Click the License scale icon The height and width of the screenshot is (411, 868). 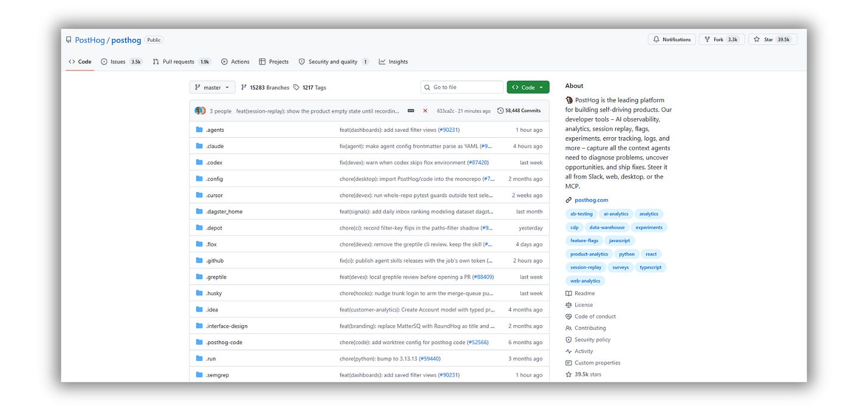[x=569, y=305]
